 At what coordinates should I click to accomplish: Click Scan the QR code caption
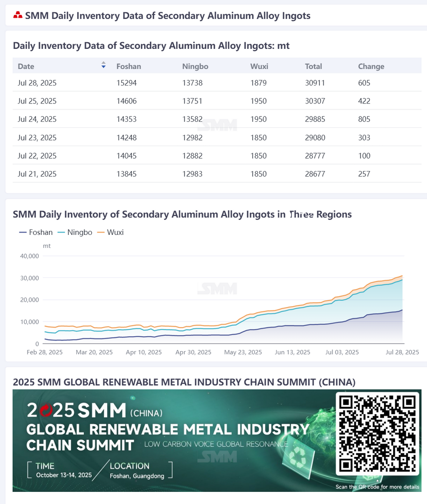pyautogui.click(x=377, y=487)
